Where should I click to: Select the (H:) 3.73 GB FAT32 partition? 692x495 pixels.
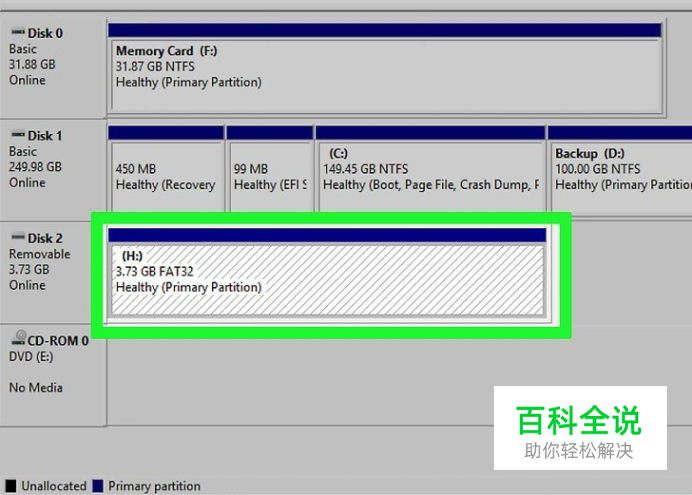[327, 272]
